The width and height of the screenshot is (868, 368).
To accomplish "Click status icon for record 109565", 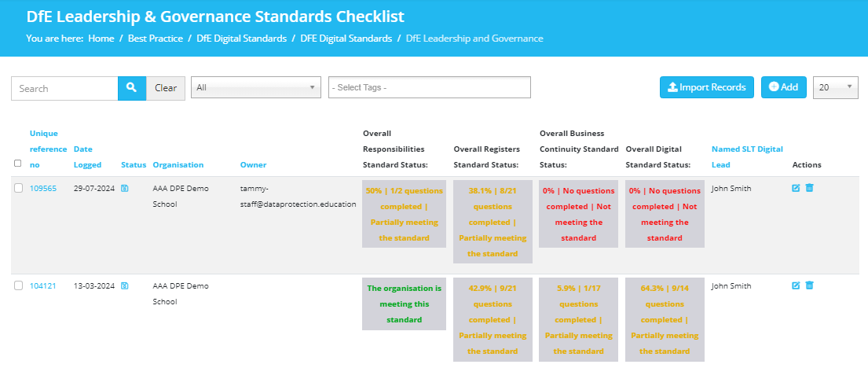I will 125,189.
